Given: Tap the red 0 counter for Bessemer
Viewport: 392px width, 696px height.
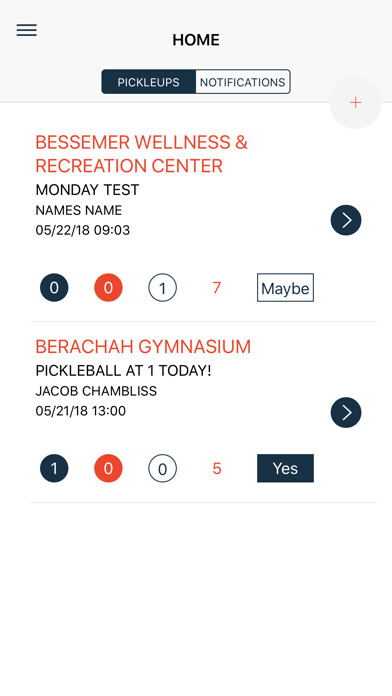Looking at the screenshot, I should pos(108,288).
